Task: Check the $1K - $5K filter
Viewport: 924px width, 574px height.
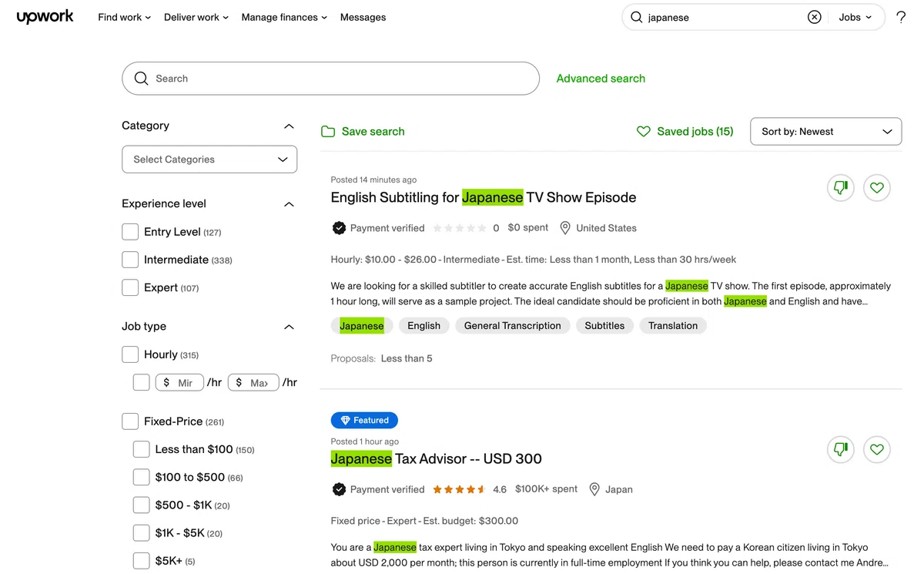Action: click(142, 532)
